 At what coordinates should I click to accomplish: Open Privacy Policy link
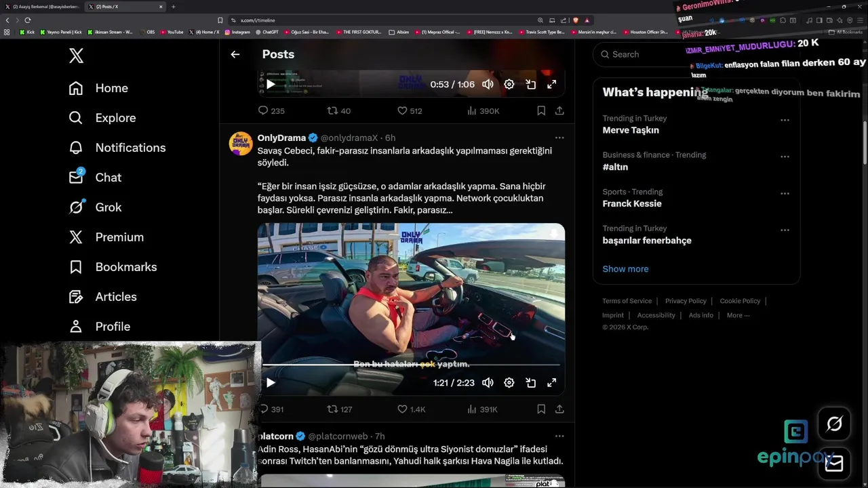click(x=686, y=301)
